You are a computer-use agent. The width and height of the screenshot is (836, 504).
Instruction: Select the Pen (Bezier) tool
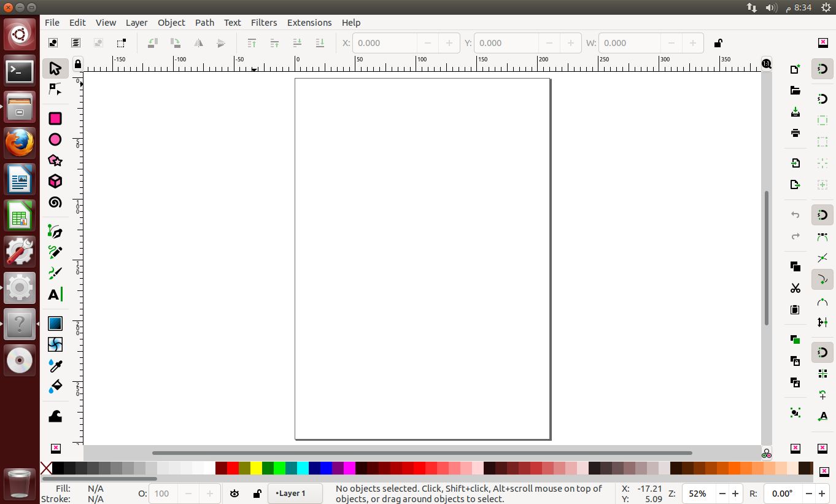click(55, 231)
